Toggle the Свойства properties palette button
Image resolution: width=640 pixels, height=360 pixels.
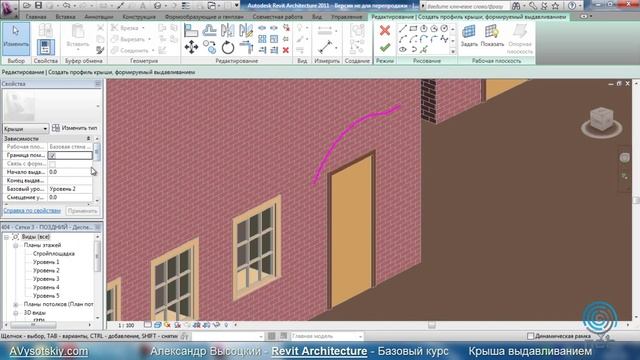[46, 47]
